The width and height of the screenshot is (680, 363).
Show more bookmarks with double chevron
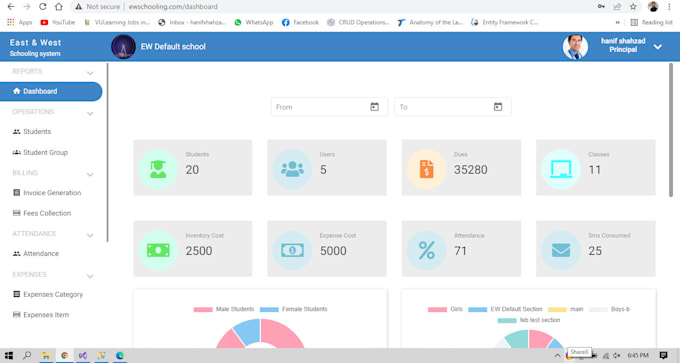click(618, 22)
